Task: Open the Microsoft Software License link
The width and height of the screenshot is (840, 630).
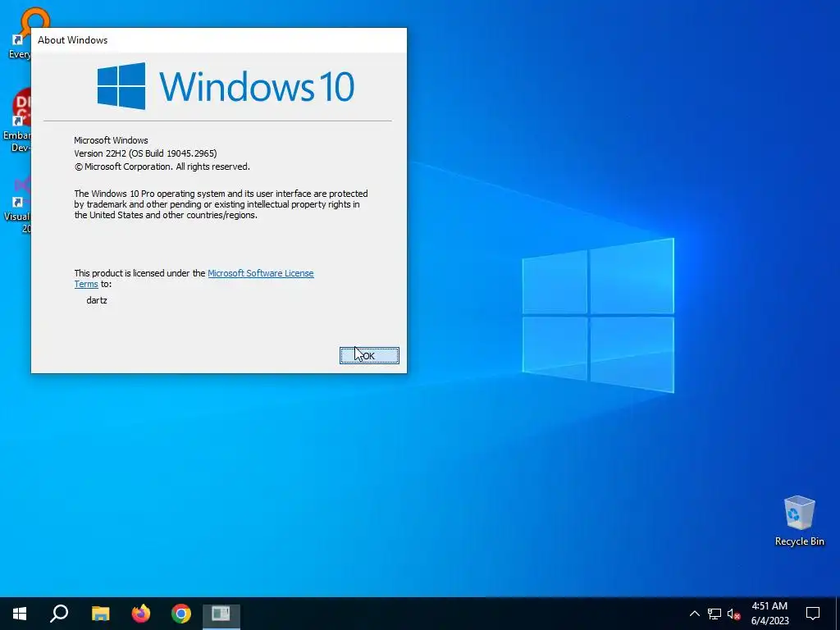Action: [x=260, y=273]
